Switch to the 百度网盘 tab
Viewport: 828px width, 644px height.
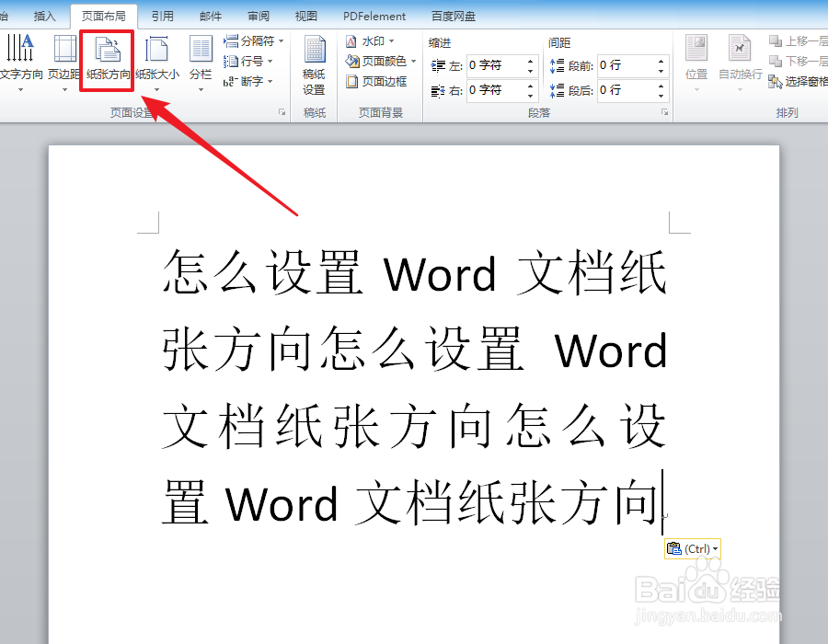click(x=453, y=17)
